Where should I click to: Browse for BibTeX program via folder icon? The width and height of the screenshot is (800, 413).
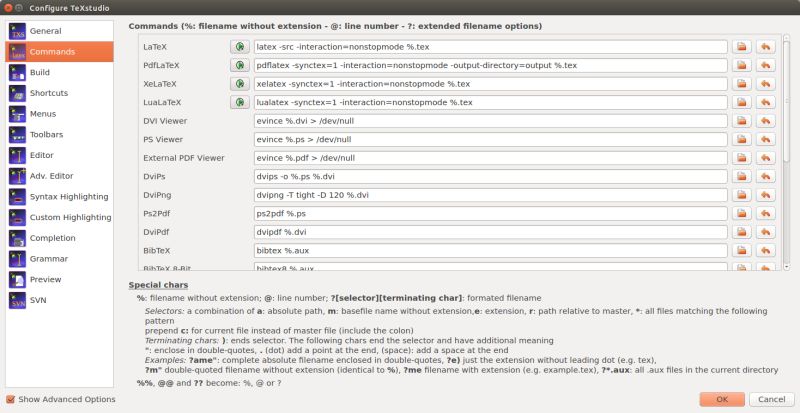point(742,251)
